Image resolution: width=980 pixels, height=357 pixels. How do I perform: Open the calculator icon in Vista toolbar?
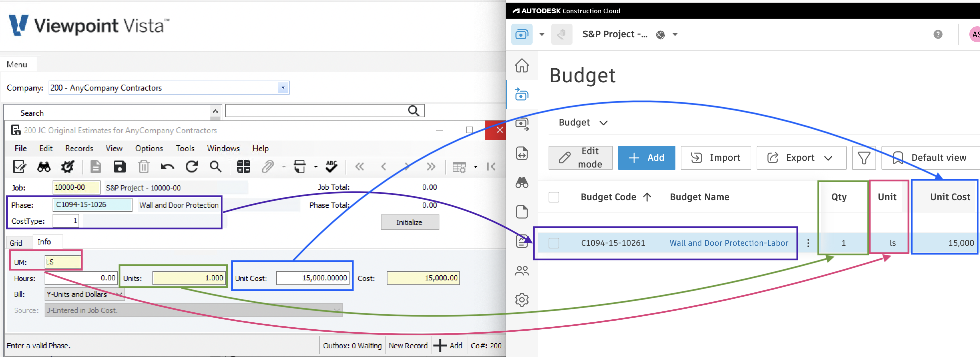tap(243, 167)
